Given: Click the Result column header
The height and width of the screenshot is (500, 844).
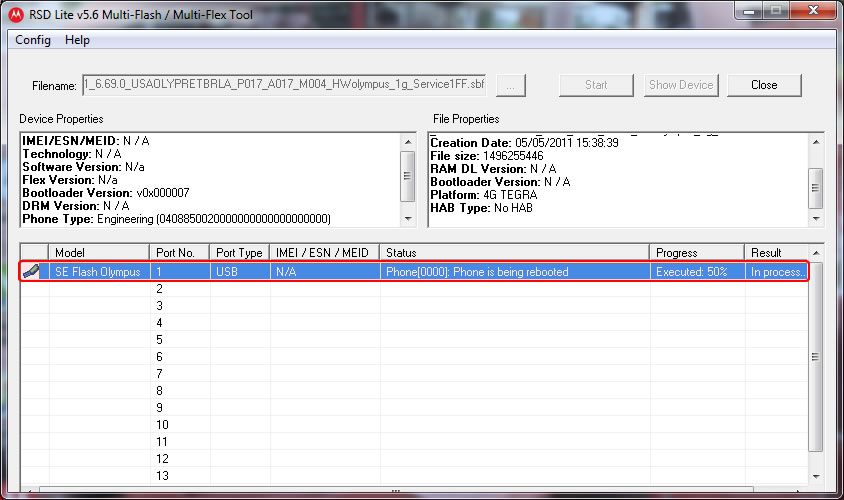Looking at the screenshot, I should (x=776, y=252).
